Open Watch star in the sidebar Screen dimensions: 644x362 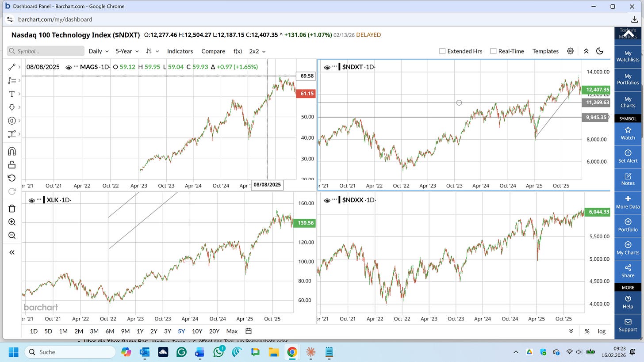628,133
